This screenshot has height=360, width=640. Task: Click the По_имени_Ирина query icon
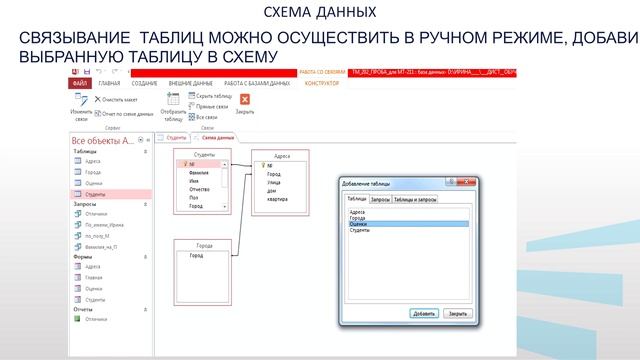(x=78, y=224)
